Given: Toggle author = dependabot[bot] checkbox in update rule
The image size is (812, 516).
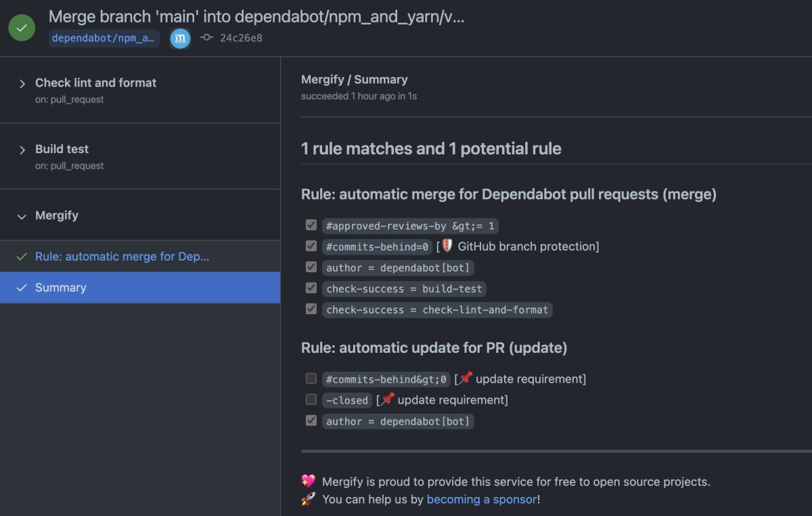Looking at the screenshot, I should (x=311, y=421).
